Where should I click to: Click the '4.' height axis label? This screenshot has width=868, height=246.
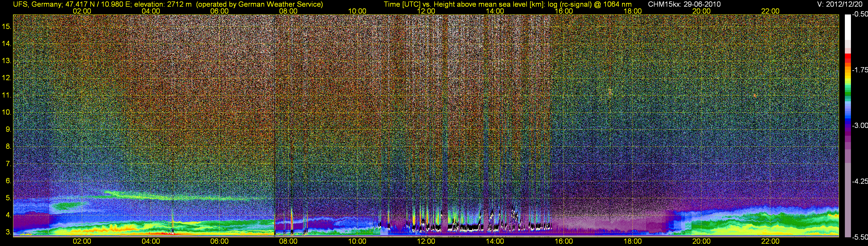tap(8, 215)
